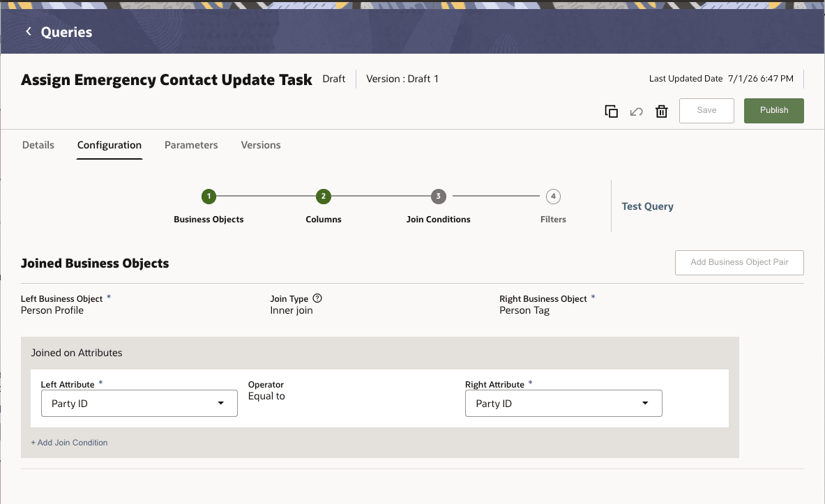Click the Columns step label
The width and height of the screenshot is (825, 504).
coord(323,220)
